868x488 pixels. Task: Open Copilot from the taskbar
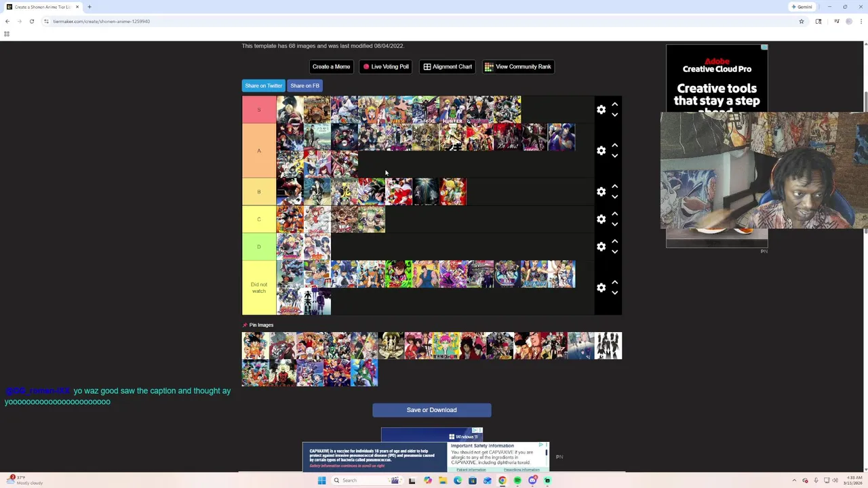pyautogui.click(x=428, y=481)
